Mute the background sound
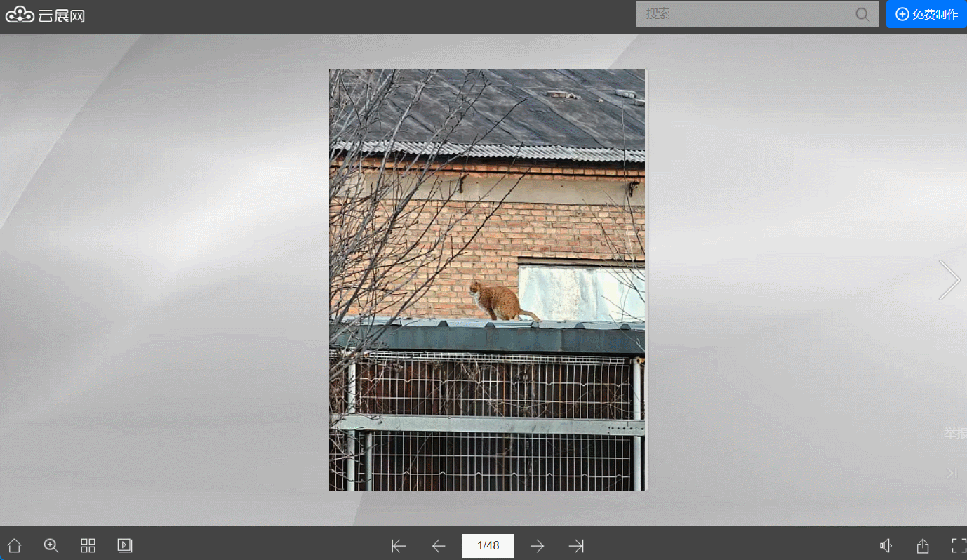The height and width of the screenshot is (560, 967). [x=886, y=546]
